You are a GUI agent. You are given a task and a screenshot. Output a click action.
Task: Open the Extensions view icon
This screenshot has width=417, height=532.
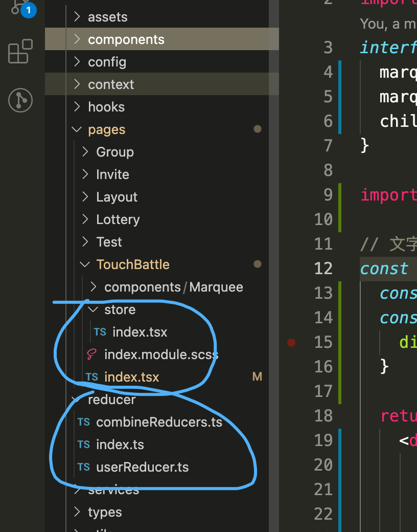point(20,51)
